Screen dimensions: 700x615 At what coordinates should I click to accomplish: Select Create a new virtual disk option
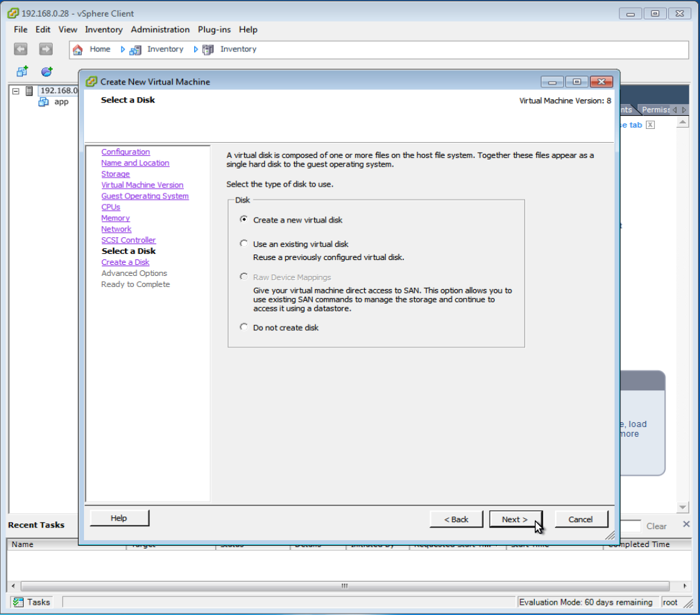pyautogui.click(x=244, y=219)
